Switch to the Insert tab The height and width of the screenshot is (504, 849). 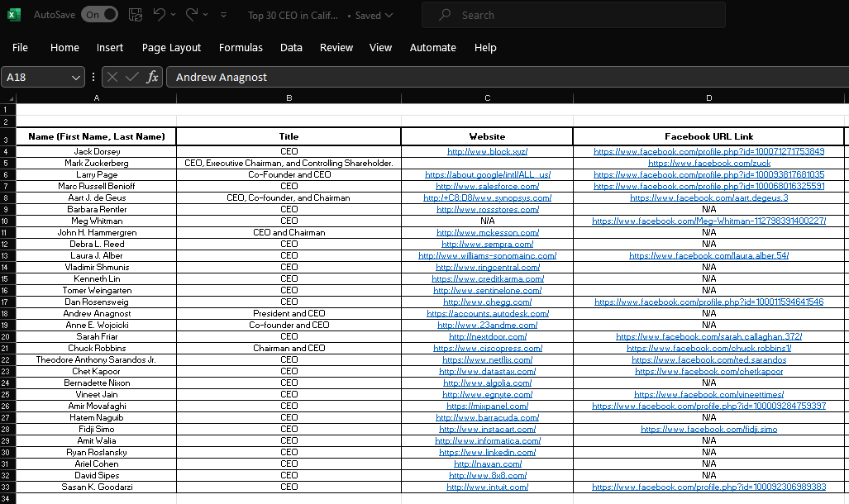coord(110,48)
